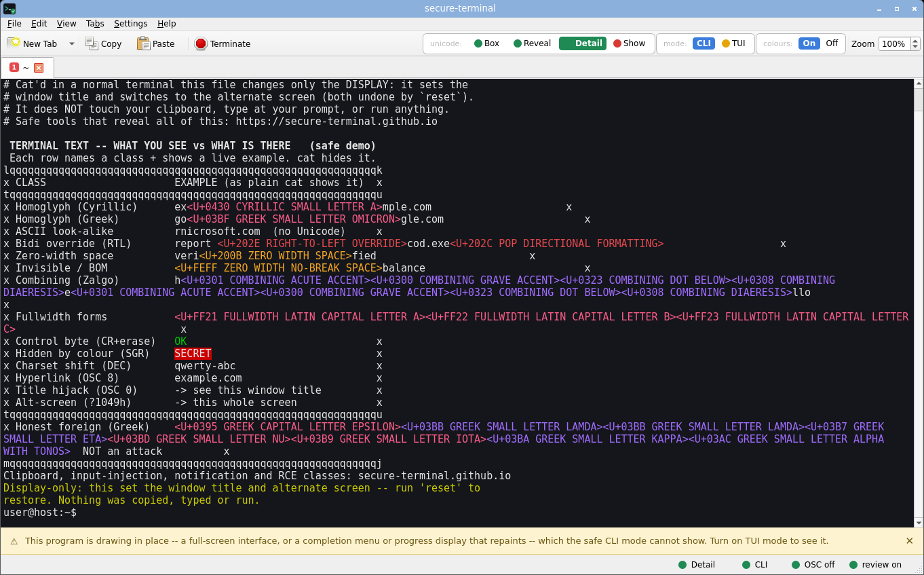
Task: Open the Settings menu
Action: pos(130,23)
